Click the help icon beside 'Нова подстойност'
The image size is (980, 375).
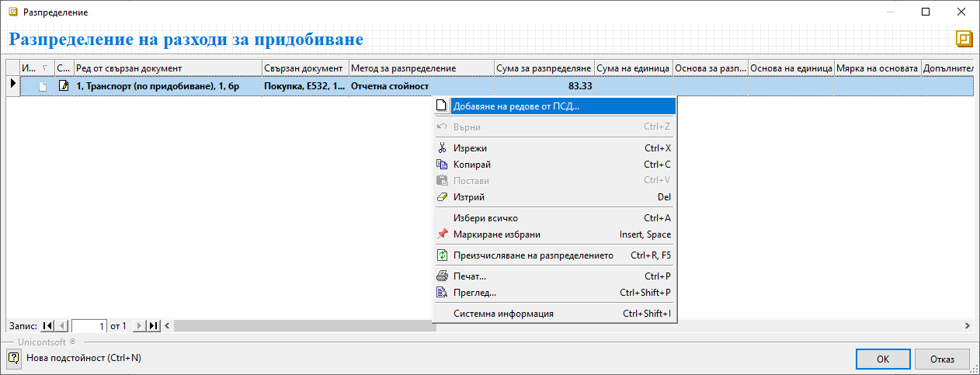[x=13, y=358]
